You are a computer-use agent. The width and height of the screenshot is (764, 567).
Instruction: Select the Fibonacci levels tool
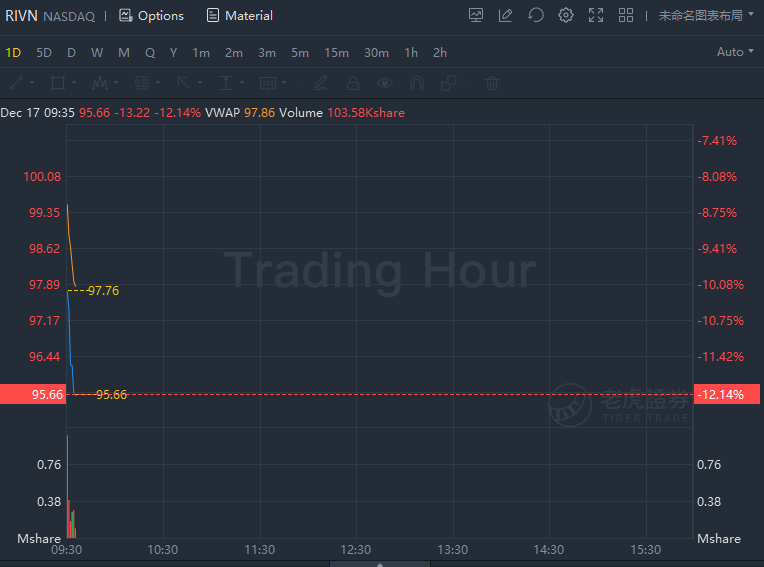(x=142, y=83)
